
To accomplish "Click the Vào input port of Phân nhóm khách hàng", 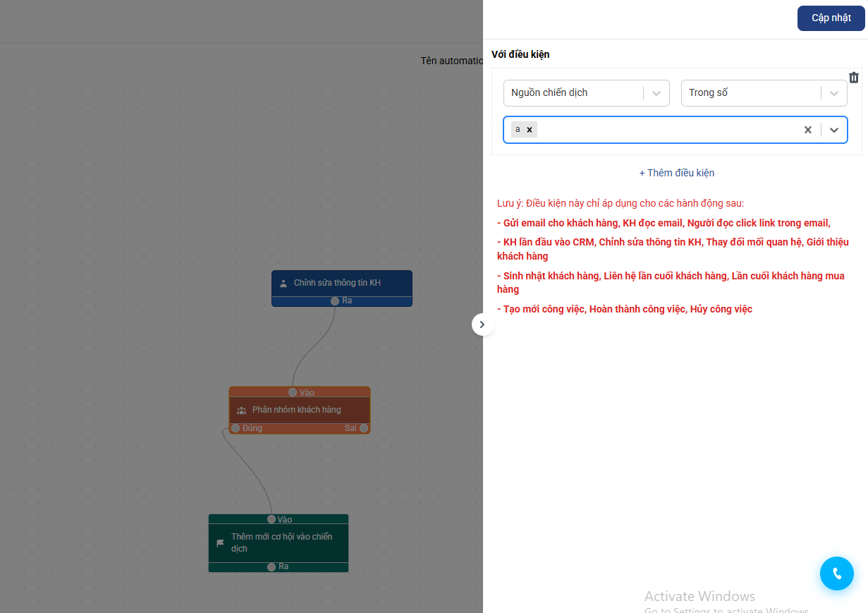I will click(x=293, y=392).
